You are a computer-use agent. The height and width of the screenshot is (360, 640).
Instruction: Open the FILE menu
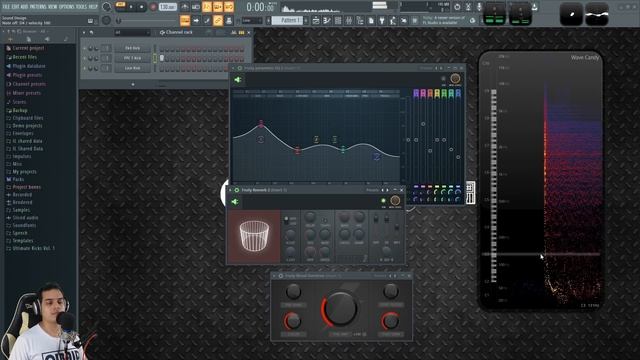coord(6,7)
